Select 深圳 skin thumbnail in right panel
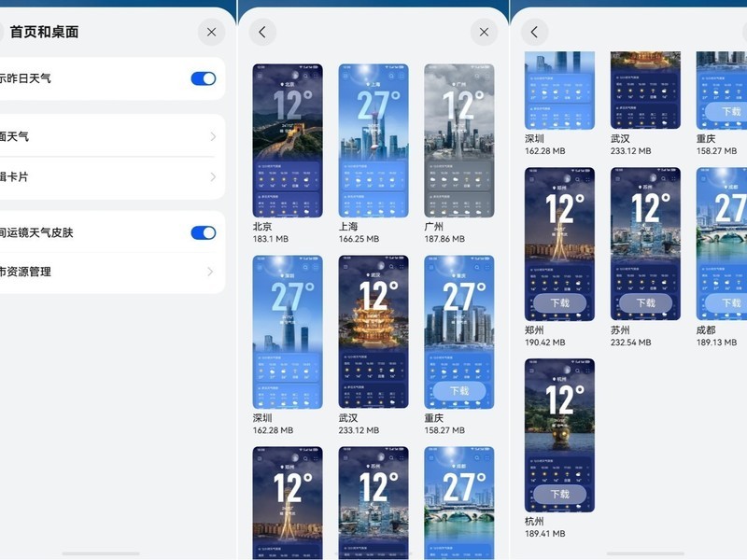Image resolution: width=747 pixels, height=560 pixels. [559, 90]
